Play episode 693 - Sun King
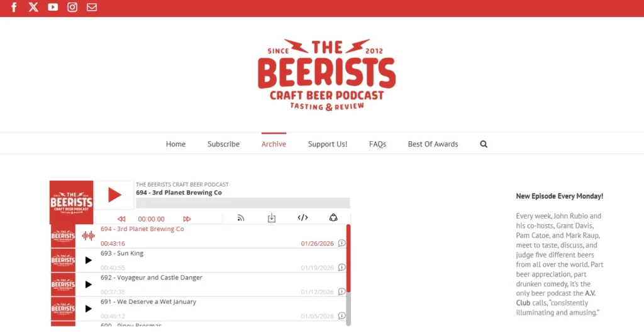Screen dimensions: 644x336 click(88, 260)
